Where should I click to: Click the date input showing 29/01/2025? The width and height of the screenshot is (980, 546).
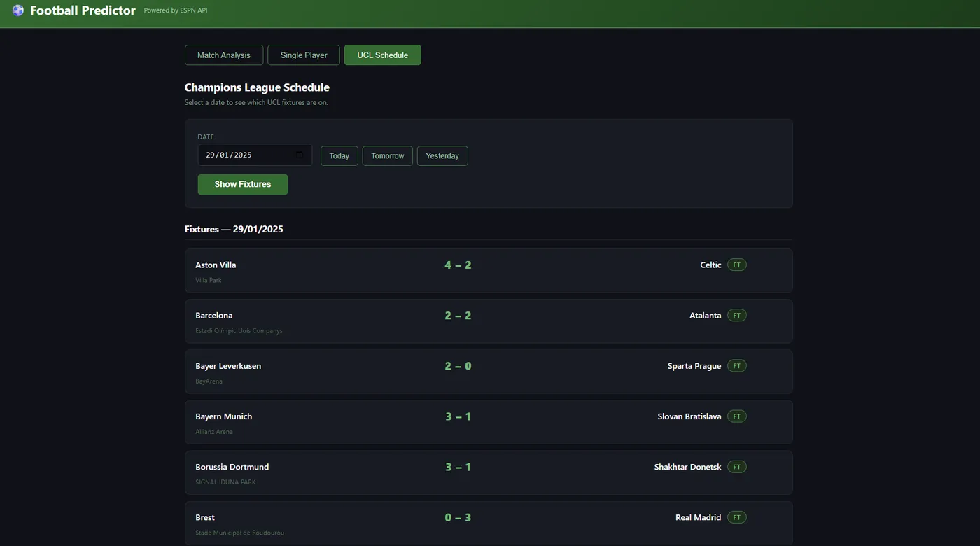(x=255, y=155)
